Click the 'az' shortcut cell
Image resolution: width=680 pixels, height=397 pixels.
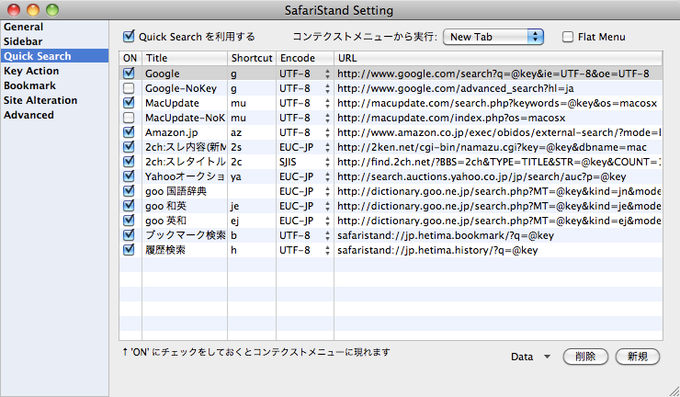[x=252, y=132]
